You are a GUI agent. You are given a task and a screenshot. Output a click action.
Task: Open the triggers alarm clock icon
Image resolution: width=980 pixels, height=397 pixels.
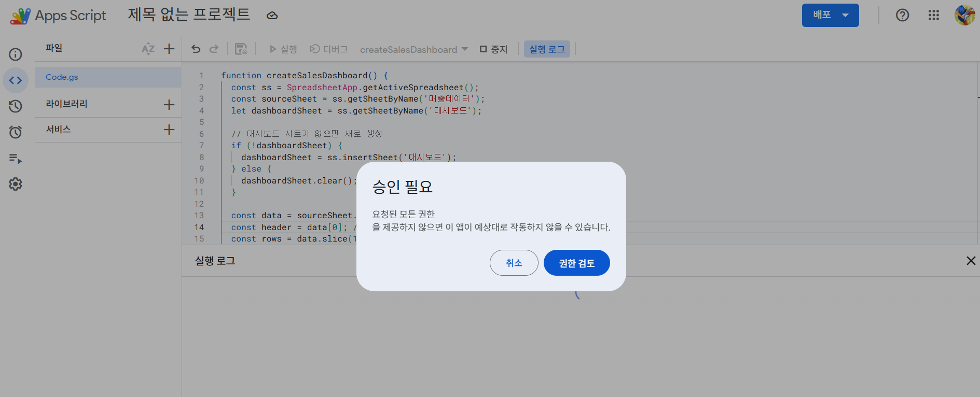[x=16, y=132]
